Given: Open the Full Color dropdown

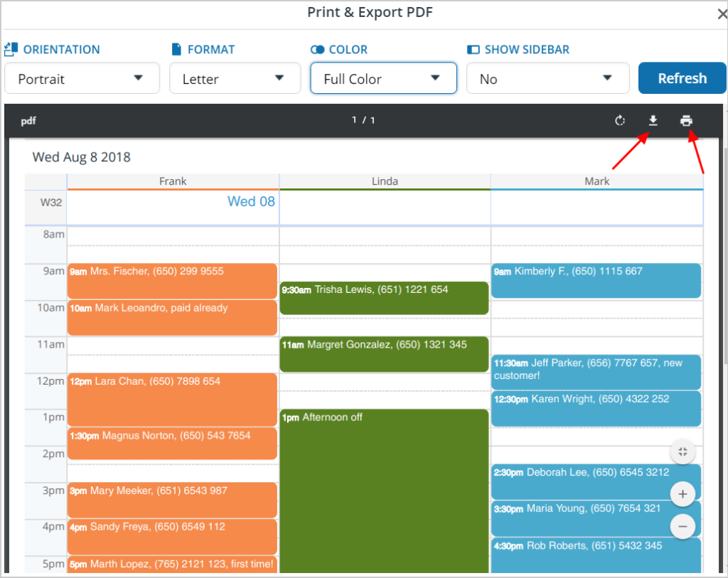Looking at the screenshot, I should point(383,78).
